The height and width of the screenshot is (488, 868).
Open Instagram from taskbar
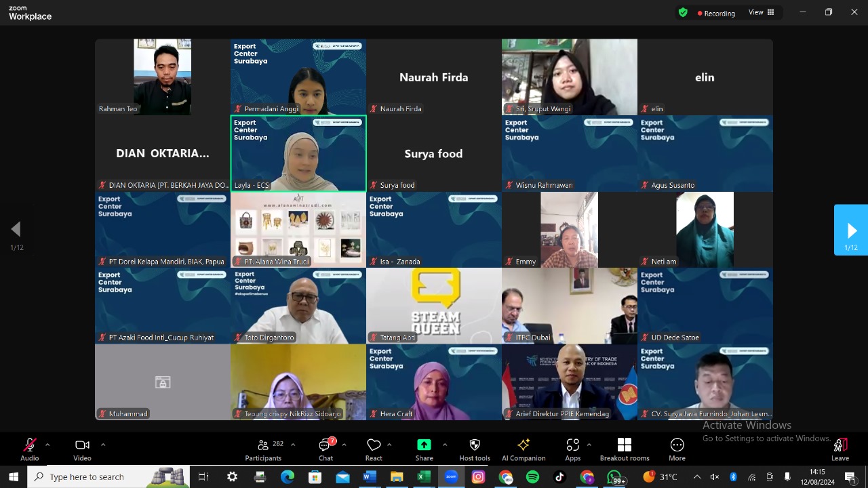478,477
